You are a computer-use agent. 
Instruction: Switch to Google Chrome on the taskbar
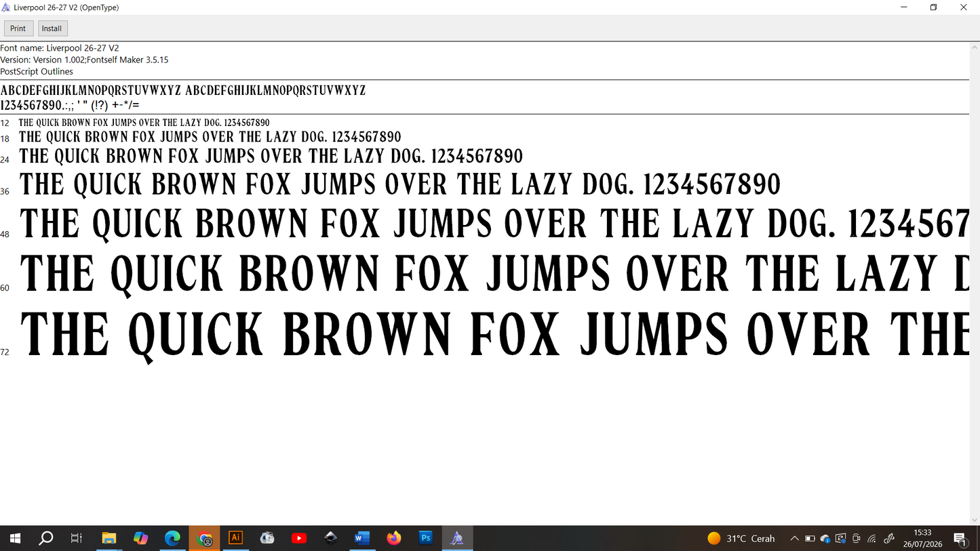click(204, 538)
